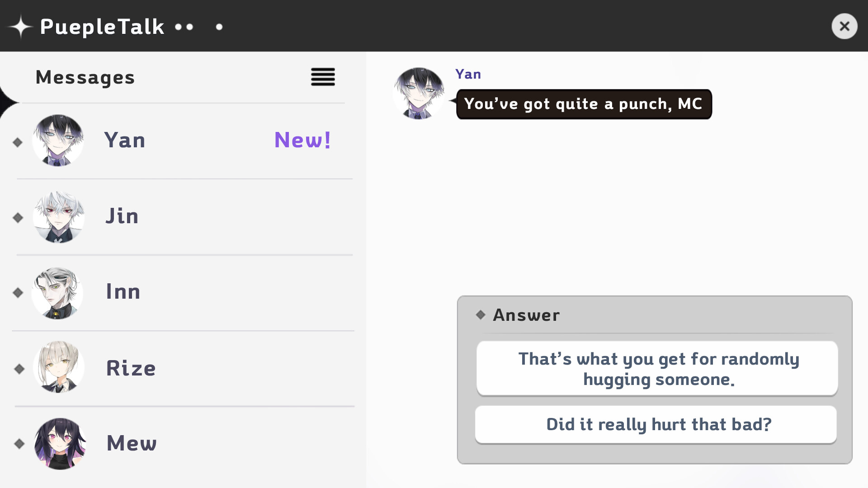Click the purple 'New!' notification label
The height and width of the screenshot is (488, 868).
tap(303, 141)
